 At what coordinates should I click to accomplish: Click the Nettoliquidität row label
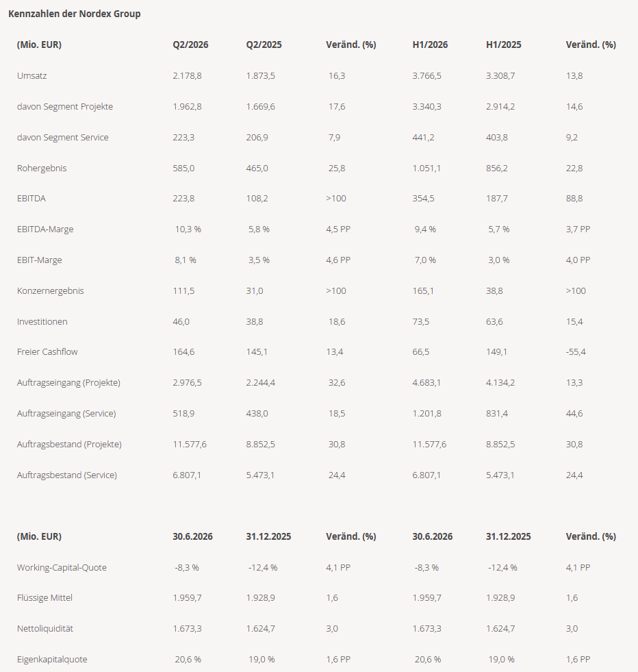coord(45,629)
